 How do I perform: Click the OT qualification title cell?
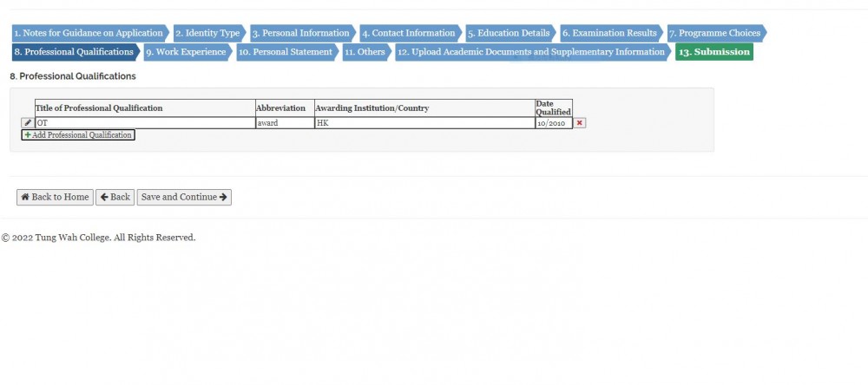click(144, 123)
